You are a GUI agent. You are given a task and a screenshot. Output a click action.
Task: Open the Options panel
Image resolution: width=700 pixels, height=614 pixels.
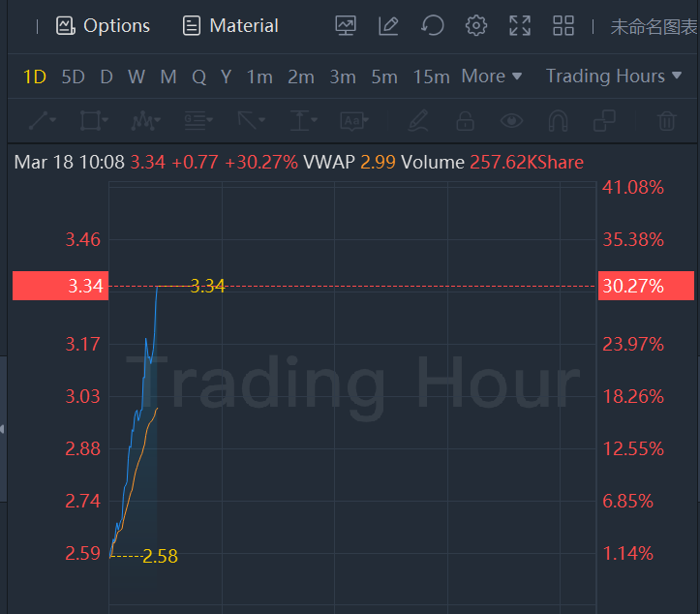coord(104,26)
